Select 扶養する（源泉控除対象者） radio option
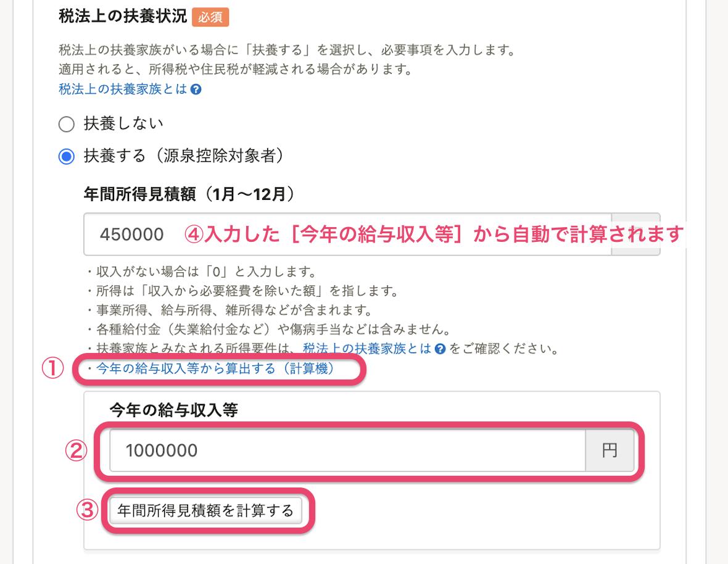 tap(67, 157)
